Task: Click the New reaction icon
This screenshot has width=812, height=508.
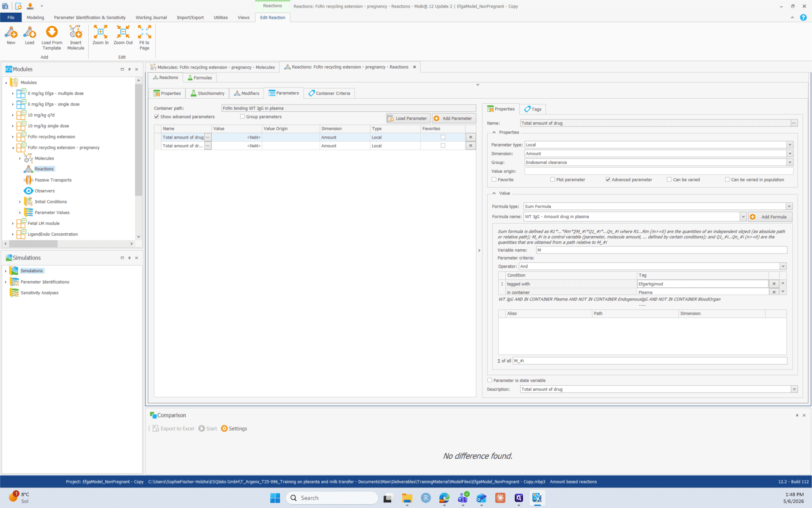Action: [x=11, y=32]
